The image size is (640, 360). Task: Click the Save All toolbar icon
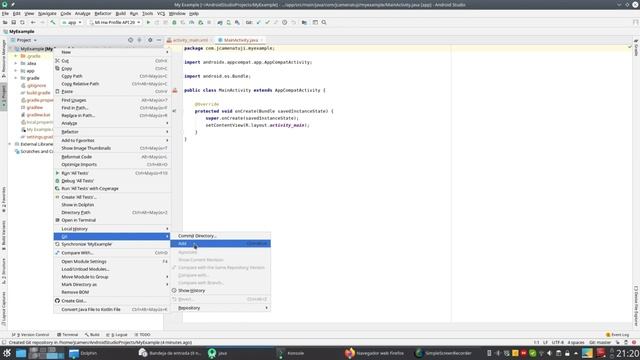[13, 22]
